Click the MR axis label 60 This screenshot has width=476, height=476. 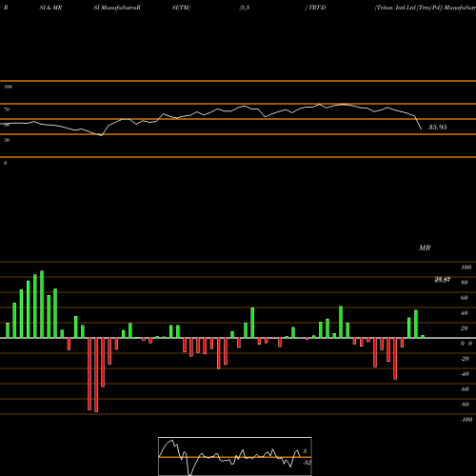(465, 298)
